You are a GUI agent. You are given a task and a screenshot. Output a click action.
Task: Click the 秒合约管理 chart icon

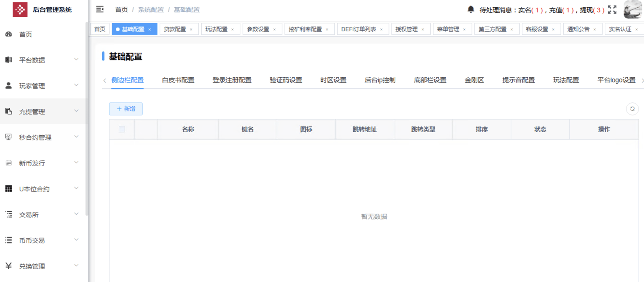click(9, 137)
